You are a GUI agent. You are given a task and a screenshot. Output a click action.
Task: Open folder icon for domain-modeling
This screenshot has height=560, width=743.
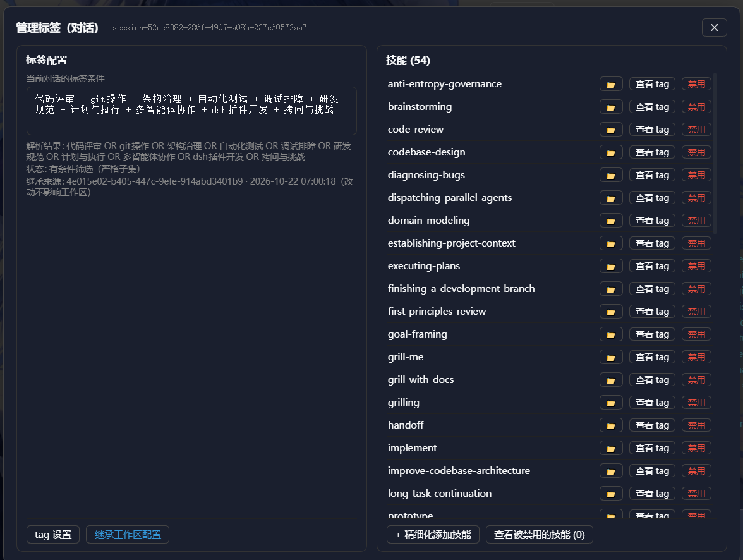tap(611, 221)
